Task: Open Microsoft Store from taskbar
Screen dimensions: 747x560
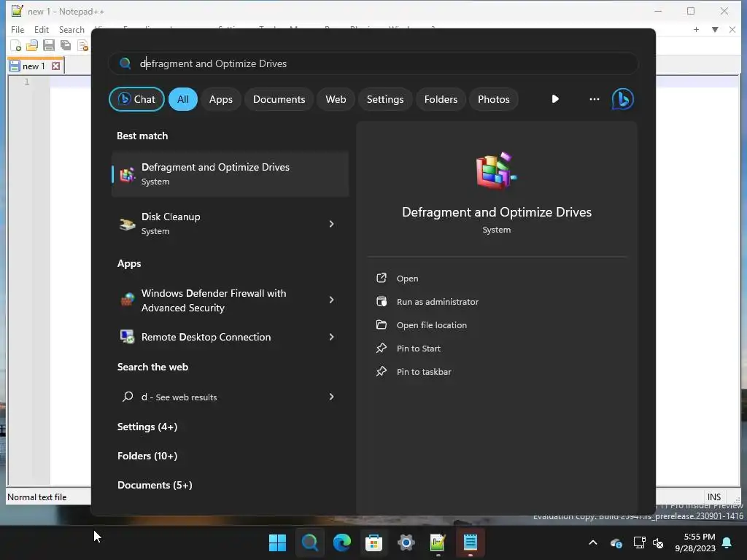Action: [x=373, y=542]
